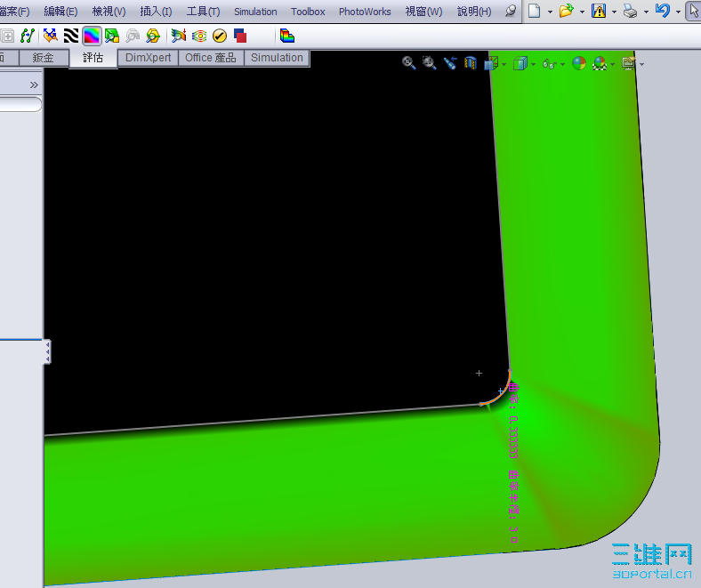Screen dimensions: 701x588
Task: Expand the Apply Scene dropdown arrow
Action: 612,64
